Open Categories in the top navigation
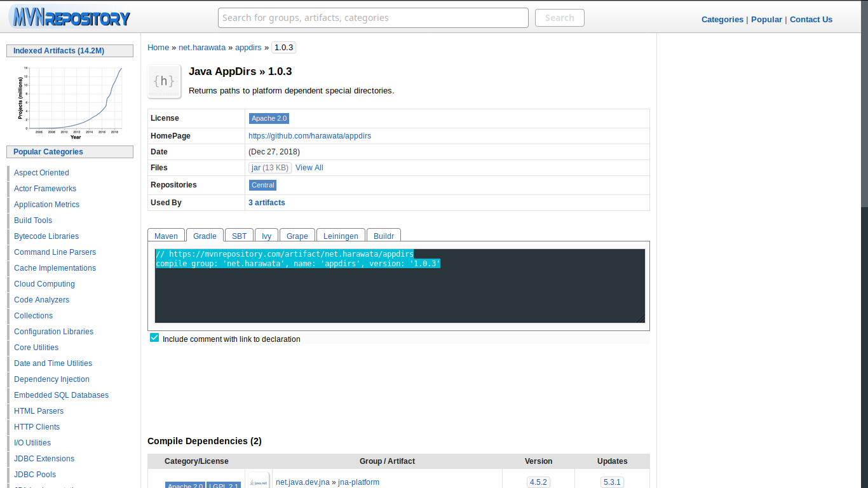The image size is (868, 488). click(722, 19)
